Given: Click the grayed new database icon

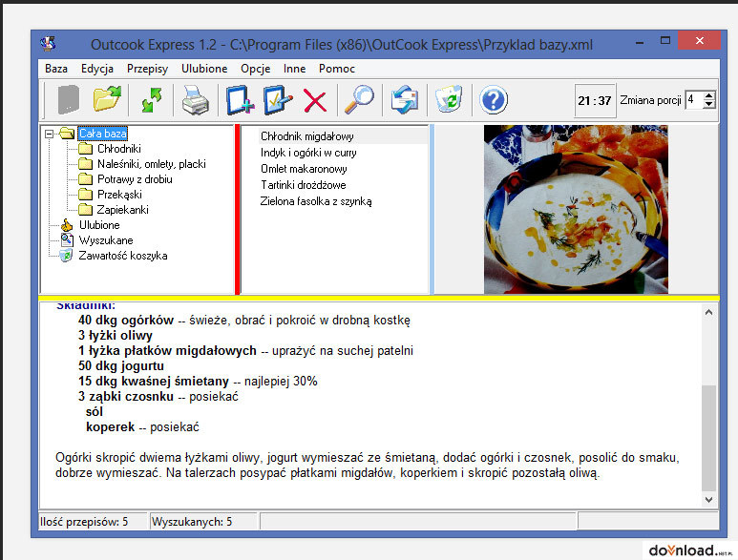Looking at the screenshot, I should [68, 99].
